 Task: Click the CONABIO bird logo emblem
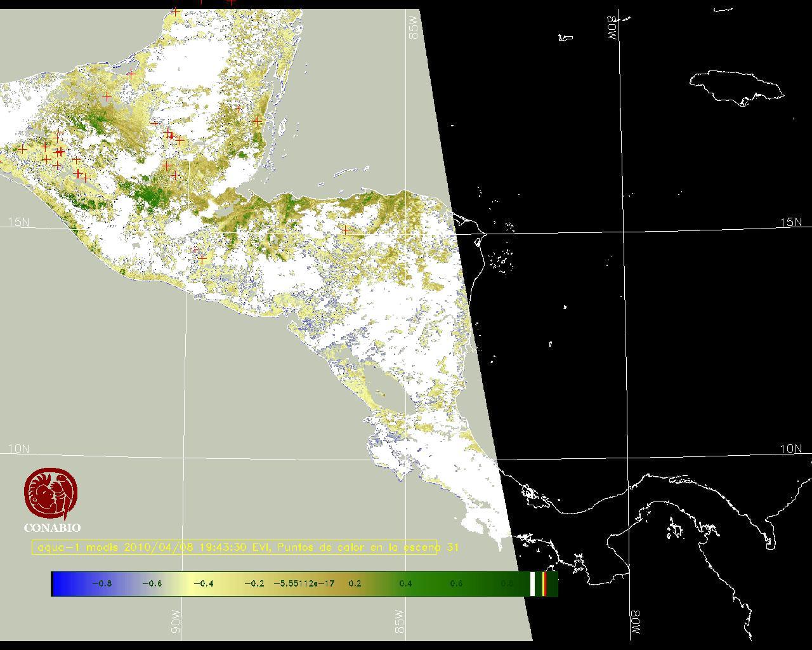[x=52, y=494]
